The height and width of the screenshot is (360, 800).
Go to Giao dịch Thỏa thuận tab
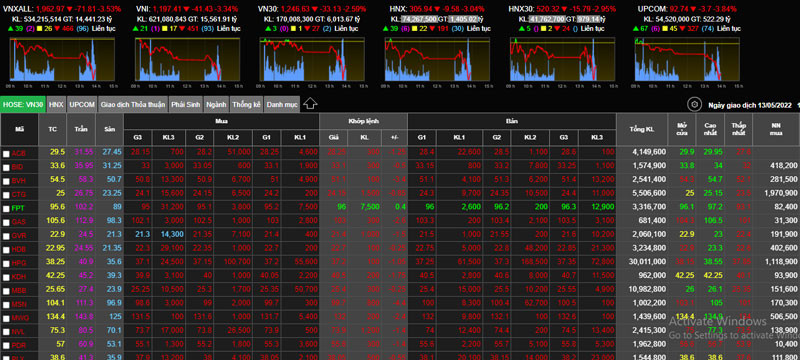(133, 105)
